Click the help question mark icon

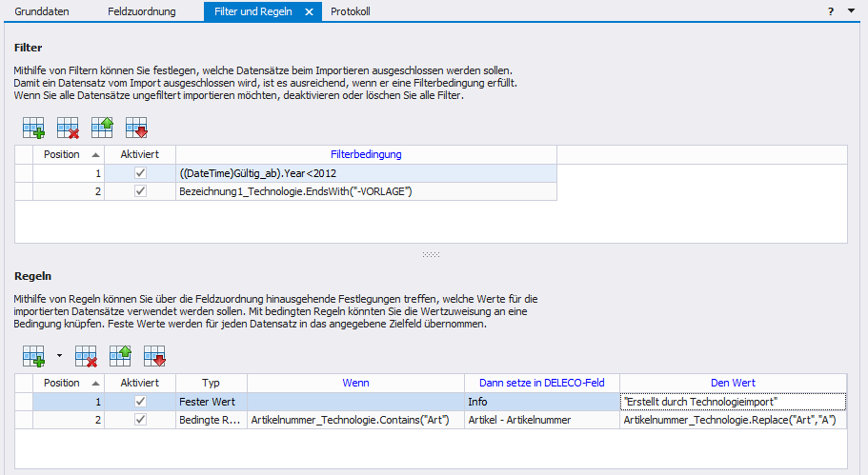(832, 11)
